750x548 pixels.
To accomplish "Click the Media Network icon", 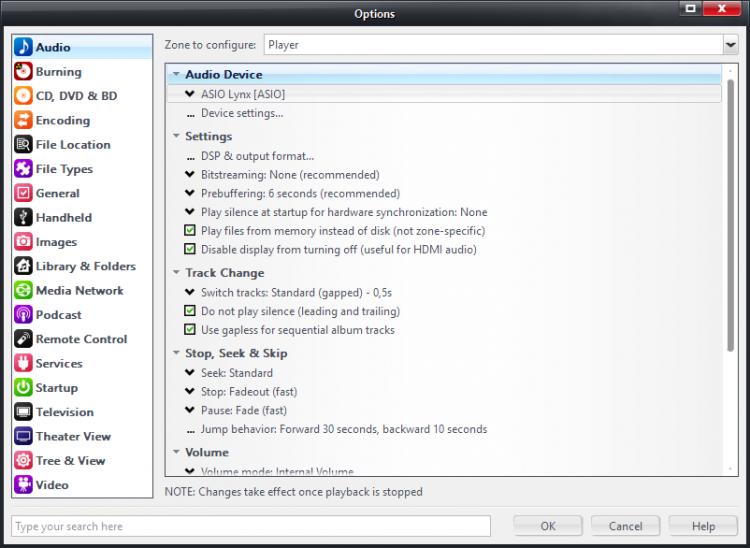I will 23,290.
